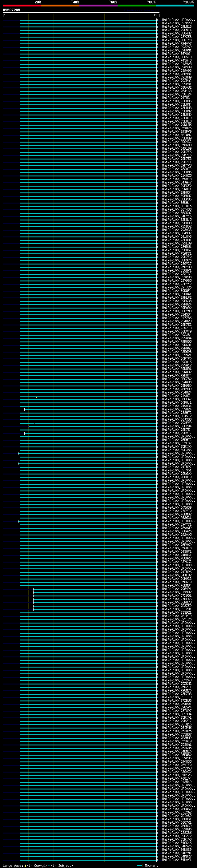Select the UniRef100_P34823 label
Viewport: 197px width, 868px height.
pos(177,321)
